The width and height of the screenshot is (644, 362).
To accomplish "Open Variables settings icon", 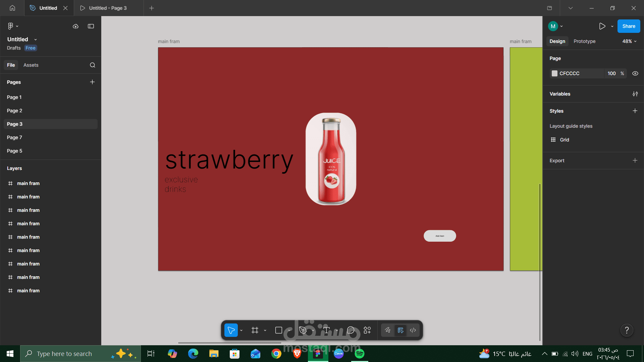I will tap(635, 94).
